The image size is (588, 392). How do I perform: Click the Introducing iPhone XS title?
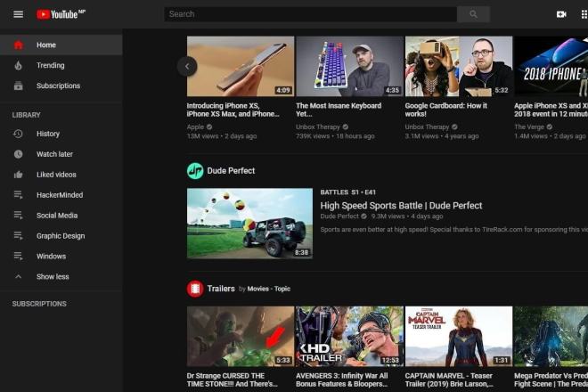pyautogui.click(x=233, y=110)
